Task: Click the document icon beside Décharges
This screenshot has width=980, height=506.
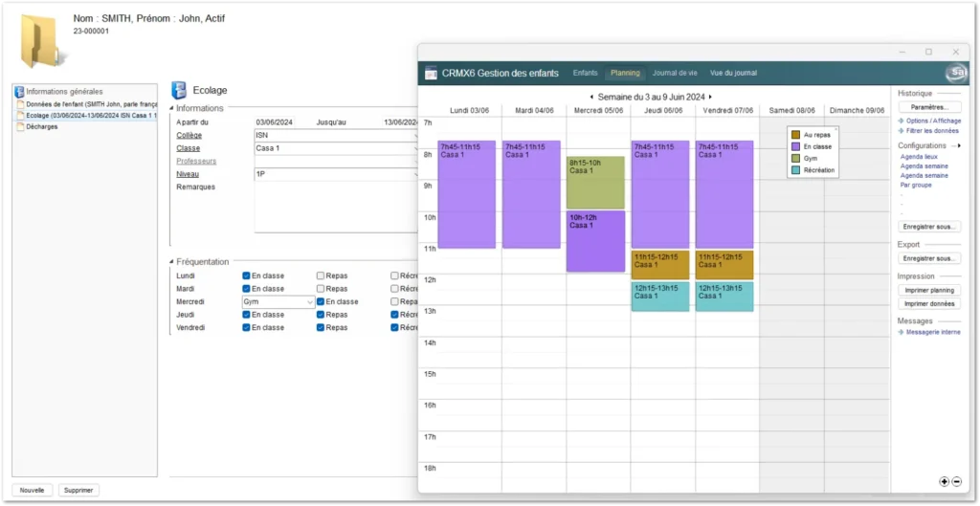Action: click(x=20, y=127)
